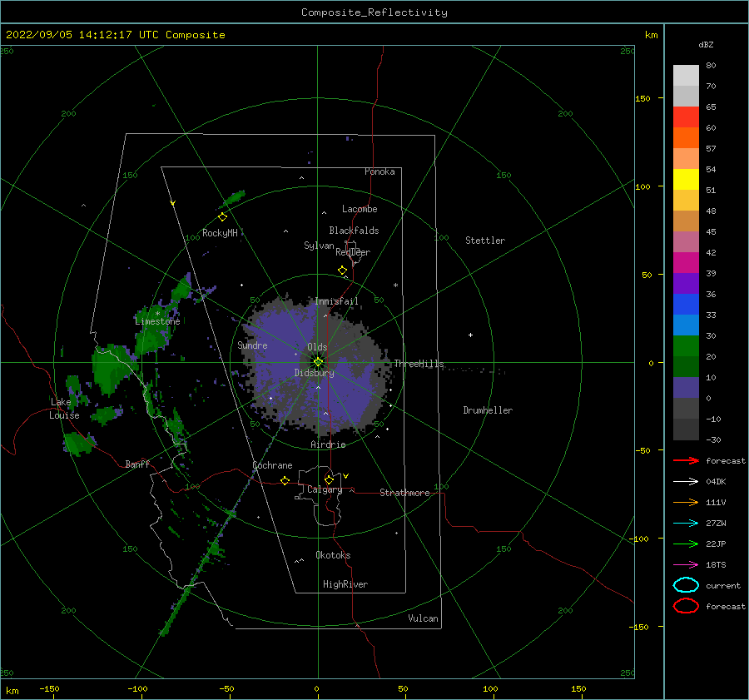Click the darkest gray -10 dBZ swatch
The height and width of the screenshot is (700, 749).
click(686, 429)
